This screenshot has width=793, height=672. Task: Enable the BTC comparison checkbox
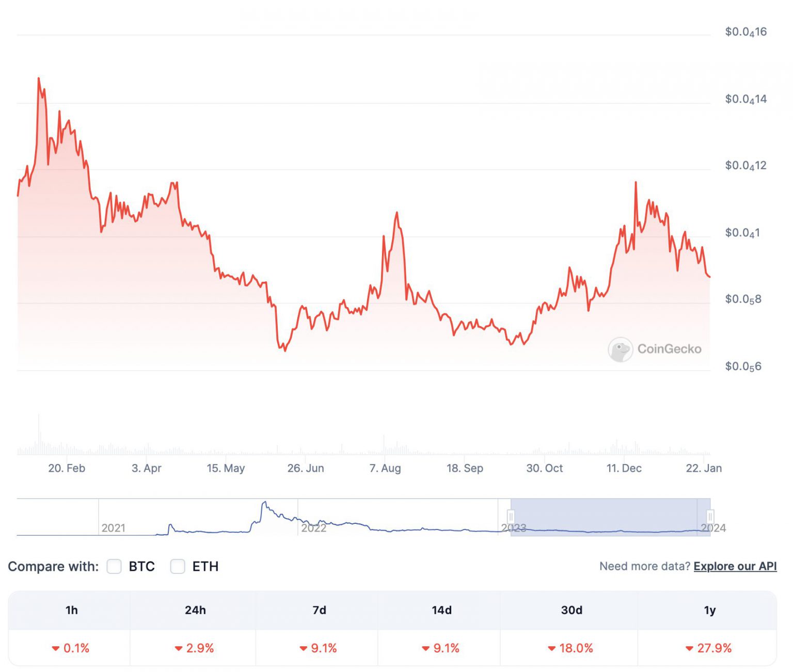[114, 566]
